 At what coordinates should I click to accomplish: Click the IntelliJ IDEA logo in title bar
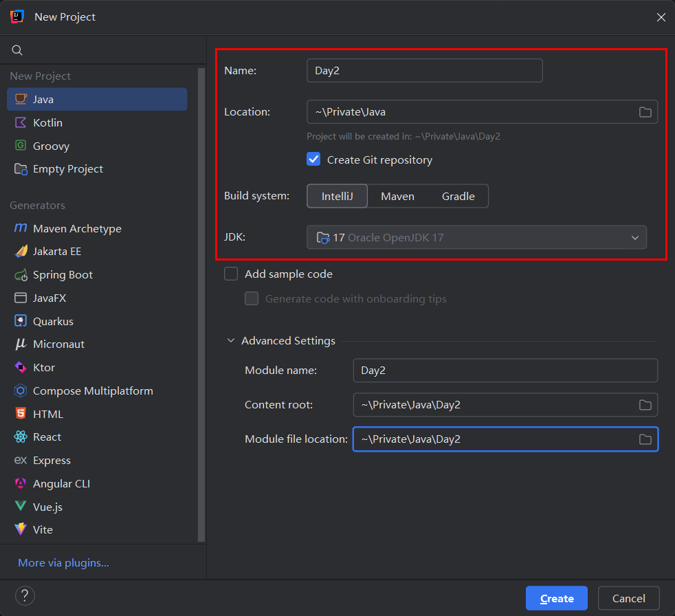[17, 16]
